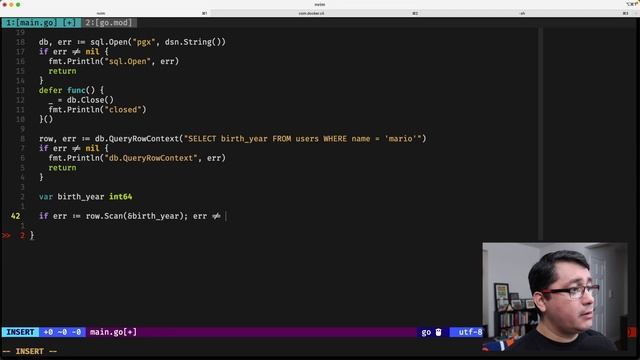The width and height of the screenshot is (640, 360).
Task: Click the INSERT mode indicator in statusline
Action: pos(20,332)
